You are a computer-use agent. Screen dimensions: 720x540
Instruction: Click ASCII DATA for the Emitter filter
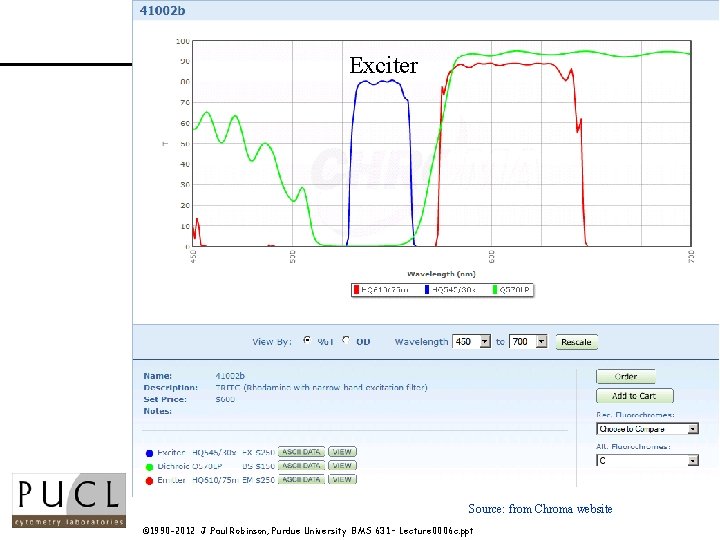point(301,479)
